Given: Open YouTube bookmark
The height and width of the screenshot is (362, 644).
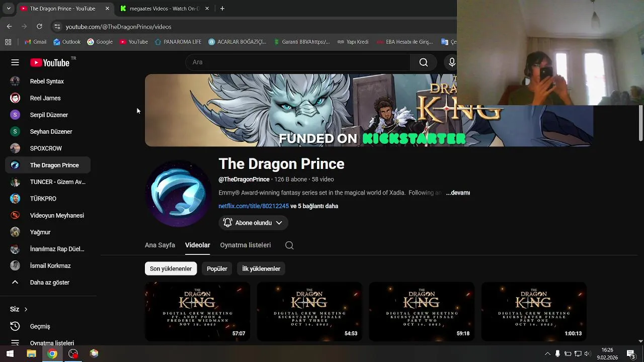Looking at the screenshot, I should click(x=134, y=42).
